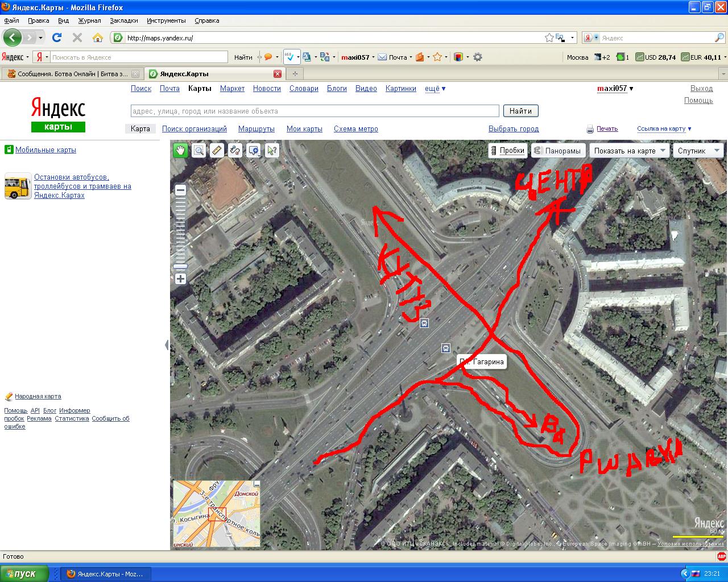Open the Спутник map type dropdown
Viewport: 728px width, 582px height.
click(698, 151)
